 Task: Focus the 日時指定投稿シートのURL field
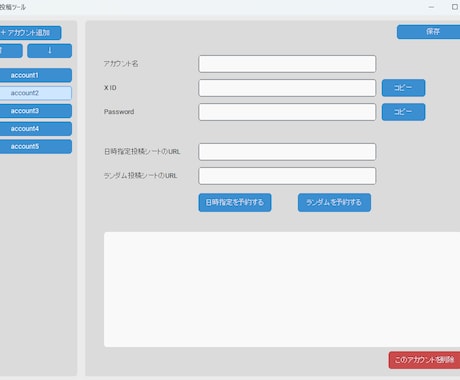tap(287, 152)
